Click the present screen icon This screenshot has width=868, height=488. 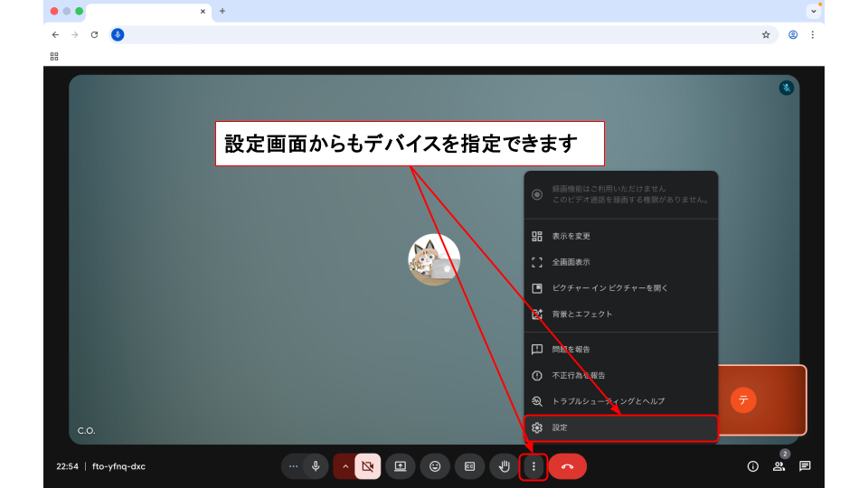400,466
